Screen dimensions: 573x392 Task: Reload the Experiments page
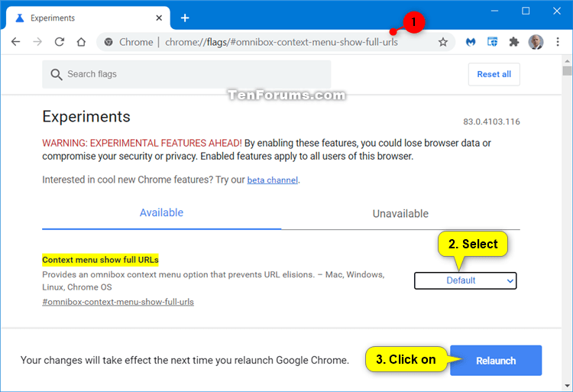coord(59,42)
